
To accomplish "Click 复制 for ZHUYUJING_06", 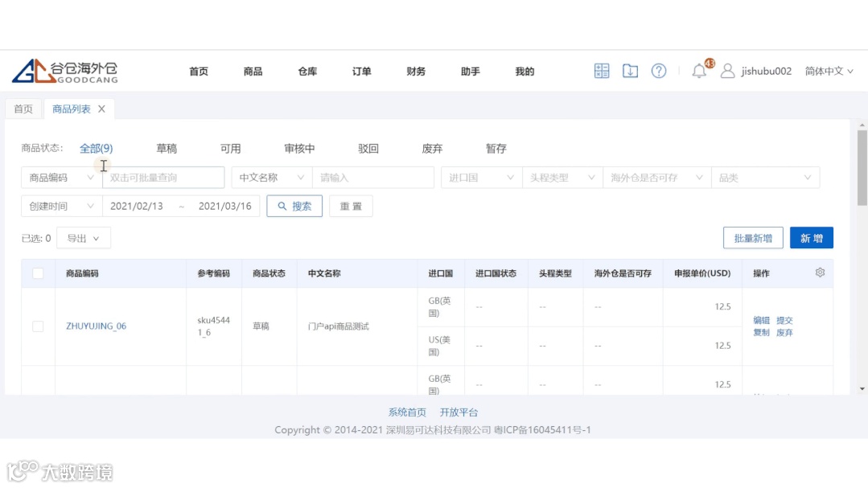I will (x=761, y=333).
